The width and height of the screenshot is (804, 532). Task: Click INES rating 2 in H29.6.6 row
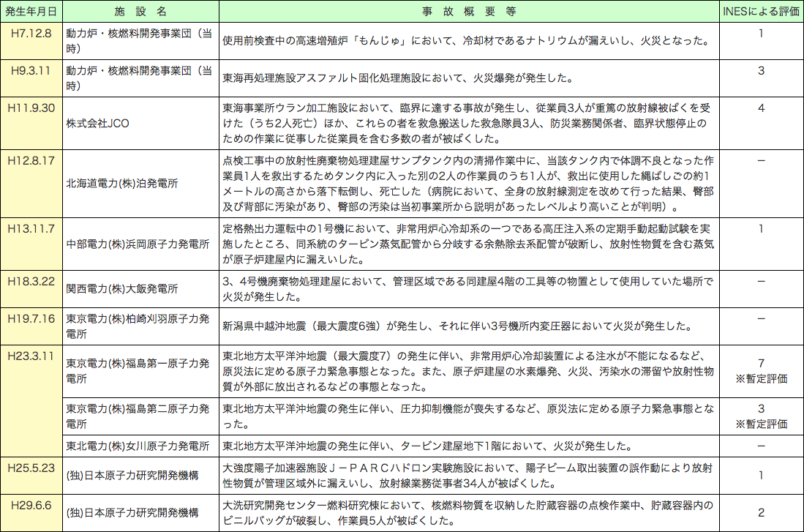pyautogui.click(x=761, y=512)
